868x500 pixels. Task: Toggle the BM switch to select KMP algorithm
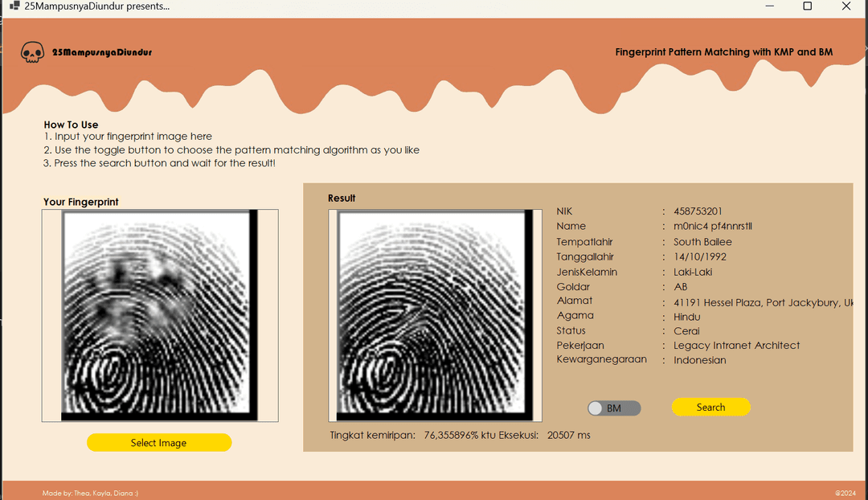click(614, 408)
